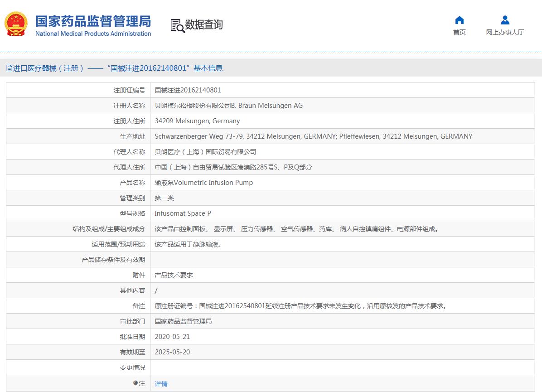Click the national emblem logo icon

pyautogui.click(x=16, y=24)
